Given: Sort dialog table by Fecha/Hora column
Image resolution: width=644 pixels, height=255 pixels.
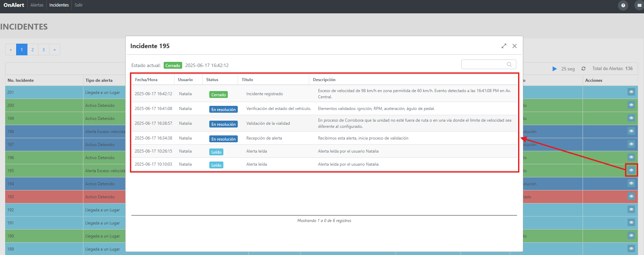Looking at the screenshot, I should (x=153, y=80).
